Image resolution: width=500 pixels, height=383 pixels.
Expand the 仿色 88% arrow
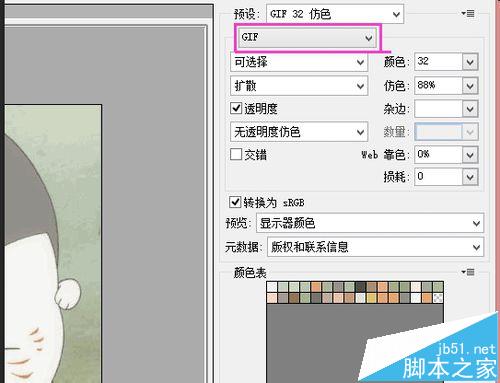[470, 86]
